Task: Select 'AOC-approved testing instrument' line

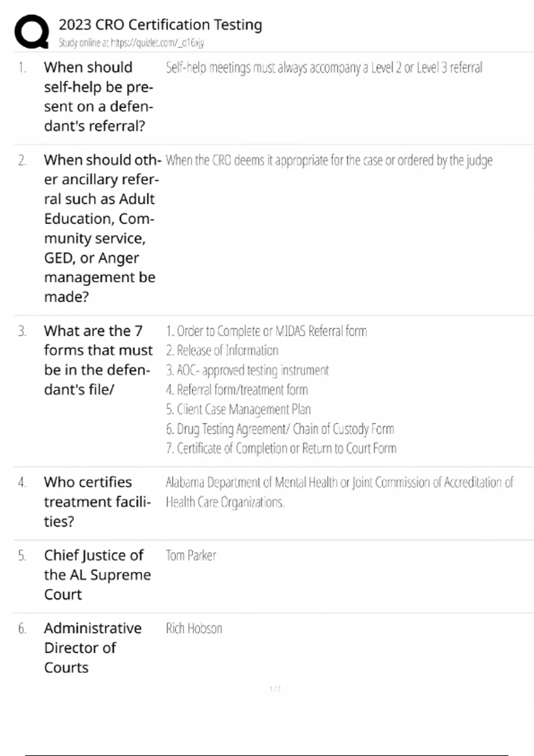Action: [x=247, y=370]
